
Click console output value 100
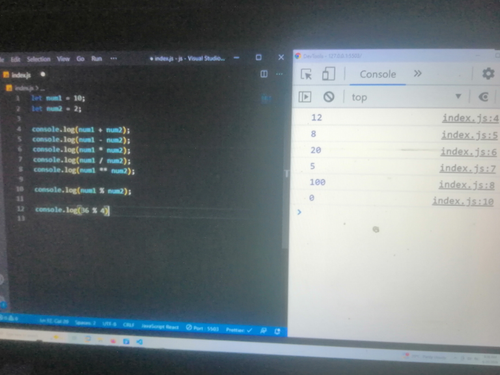click(x=317, y=182)
